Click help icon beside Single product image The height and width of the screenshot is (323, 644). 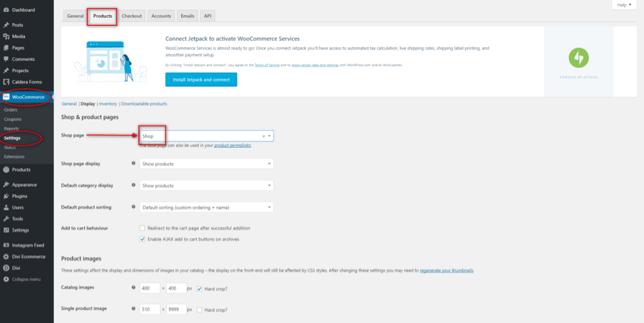point(134,309)
